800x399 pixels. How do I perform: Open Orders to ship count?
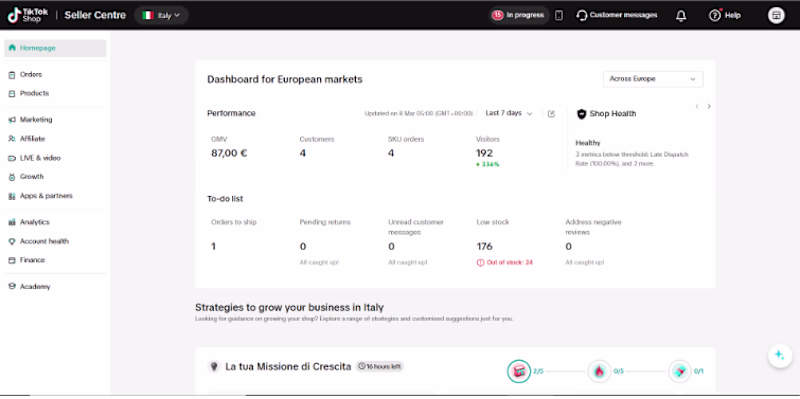213,247
